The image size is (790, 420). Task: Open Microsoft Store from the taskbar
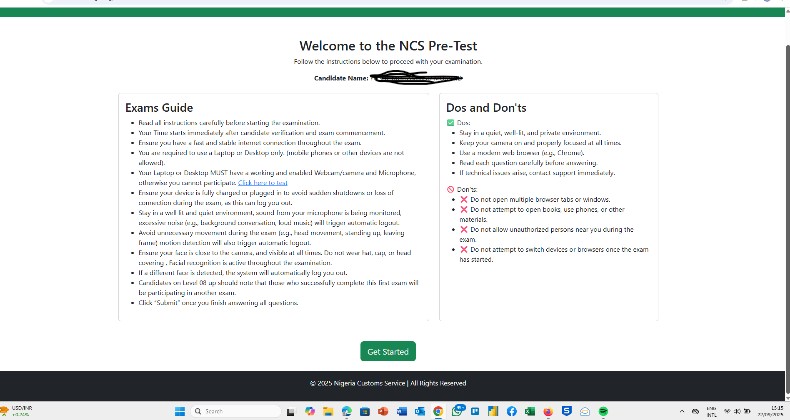tap(365, 411)
